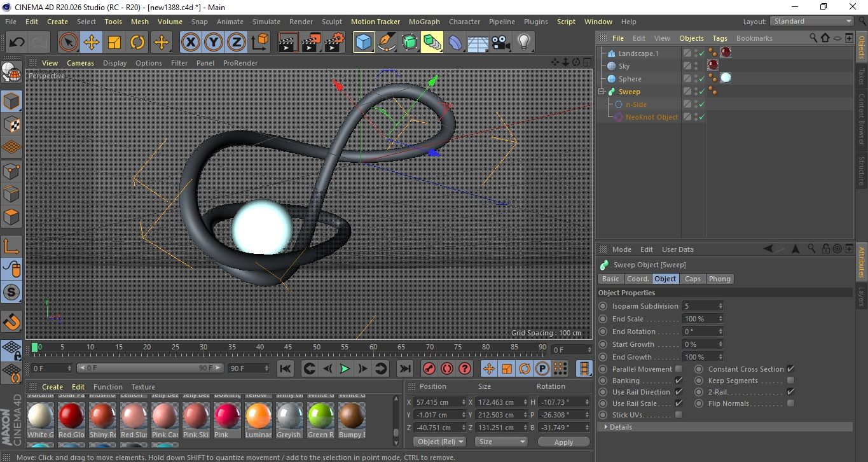Toggle Parallel Movement checkbox
Screen dimensions: 868x462
(x=679, y=369)
